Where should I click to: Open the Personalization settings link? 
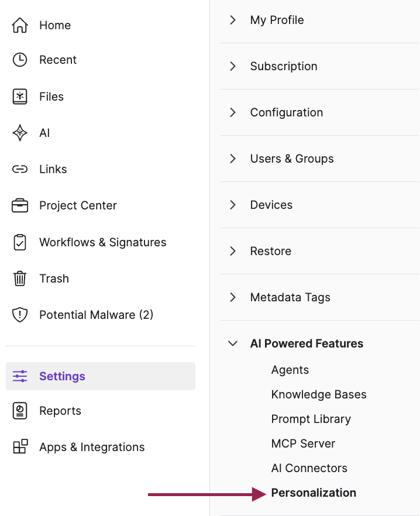click(x=314, y=493)
